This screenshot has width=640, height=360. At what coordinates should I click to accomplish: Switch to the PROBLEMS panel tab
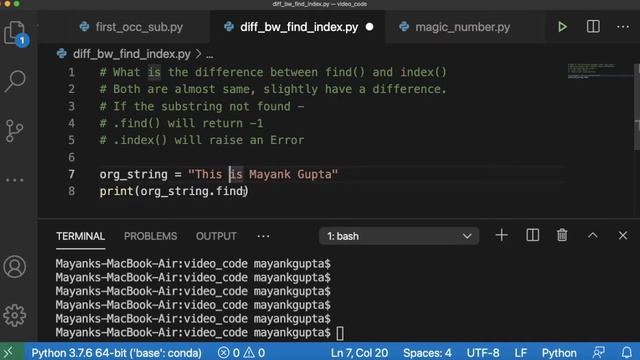pos(151,236)
